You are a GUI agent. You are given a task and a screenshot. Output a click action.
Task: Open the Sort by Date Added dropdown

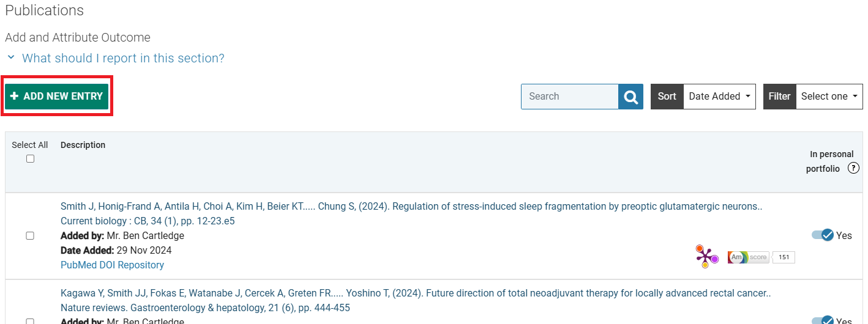(x=719, y=97)
